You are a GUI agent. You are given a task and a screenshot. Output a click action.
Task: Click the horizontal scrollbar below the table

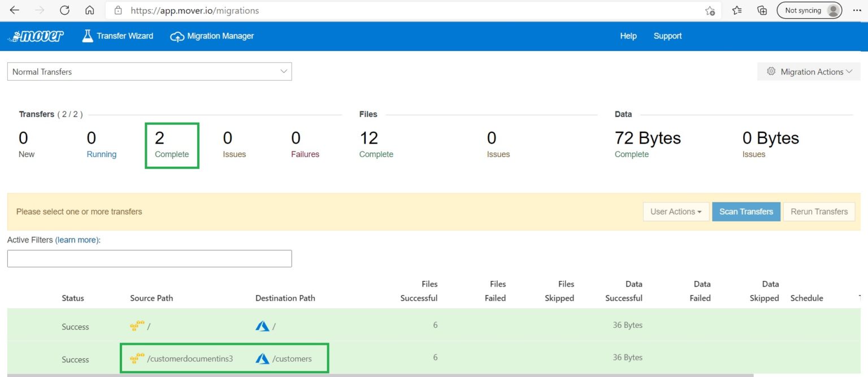click(380, 375)
